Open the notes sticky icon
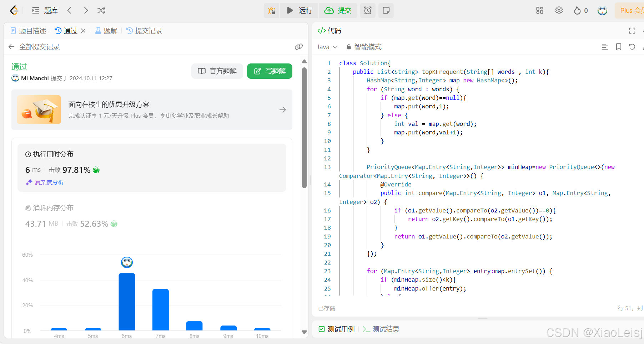This screenshot has height=344, width=644. 386,10
